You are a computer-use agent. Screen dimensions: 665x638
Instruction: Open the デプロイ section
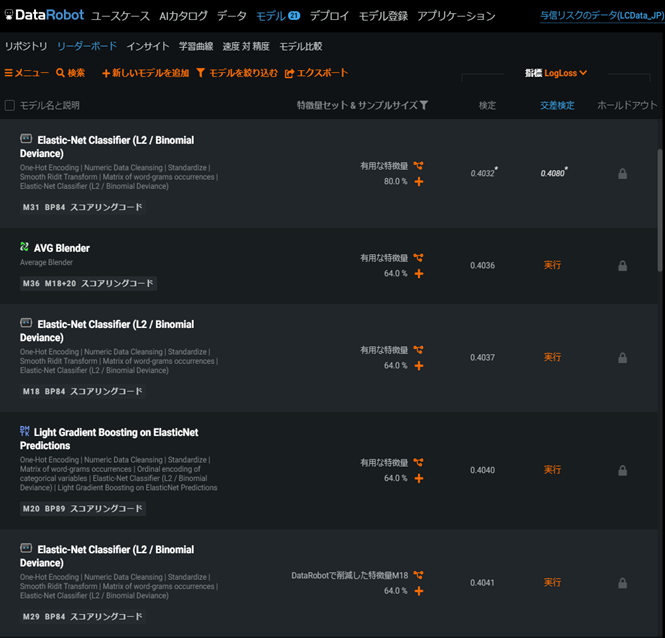(x=329, y=16)
